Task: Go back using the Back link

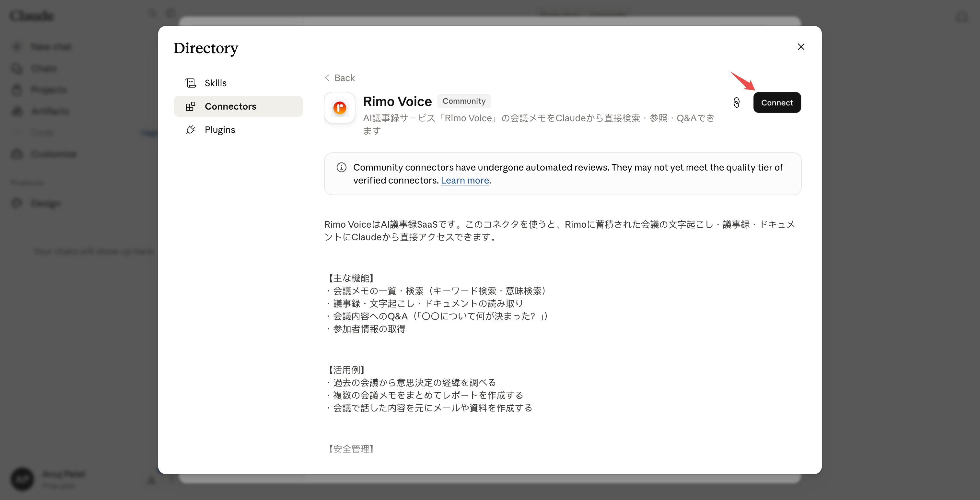Action: pyautogui.click(x=340, y=77)
